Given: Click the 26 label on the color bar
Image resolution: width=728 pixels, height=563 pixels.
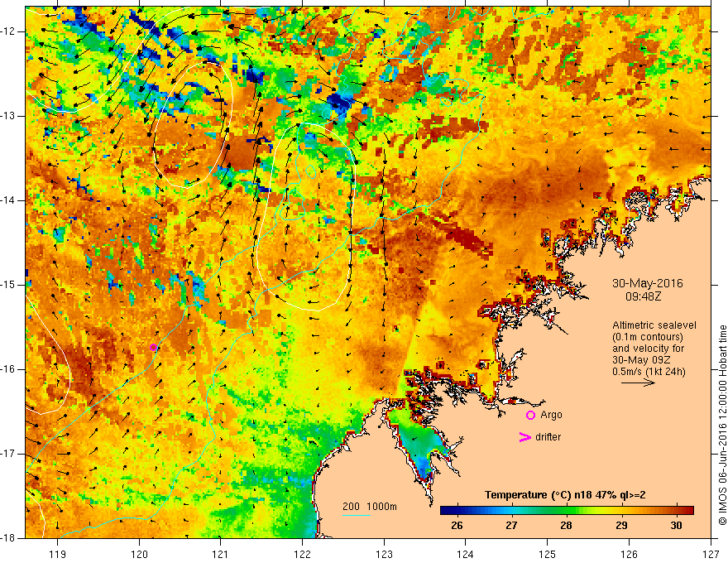Looking at the screenshot, I should [x=457, y=526].
